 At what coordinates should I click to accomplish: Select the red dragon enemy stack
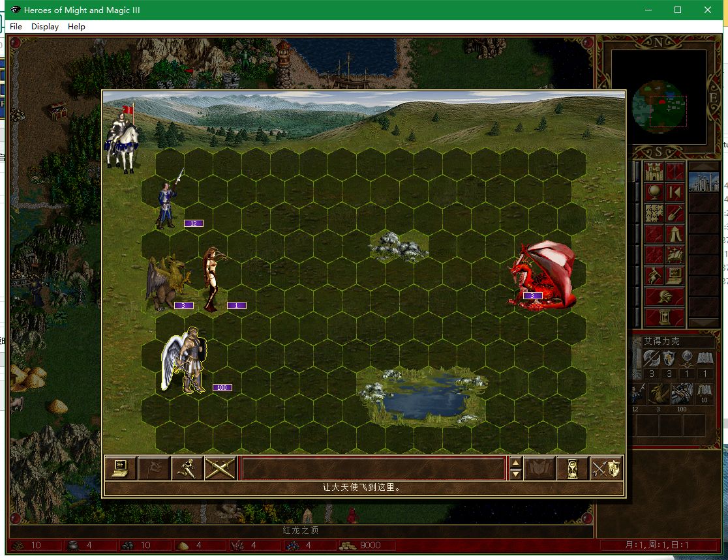pyautogui.click(x=542, y=275)
